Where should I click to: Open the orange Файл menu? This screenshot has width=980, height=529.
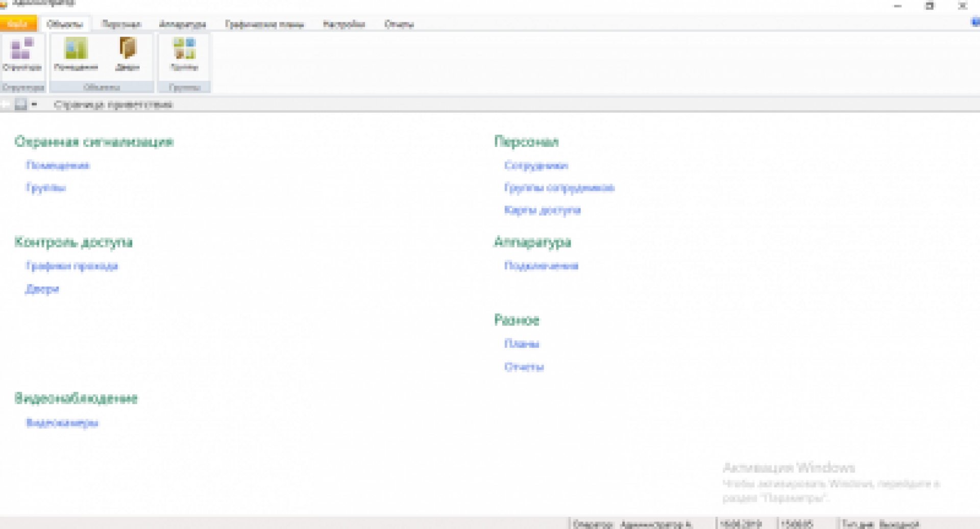18,24
